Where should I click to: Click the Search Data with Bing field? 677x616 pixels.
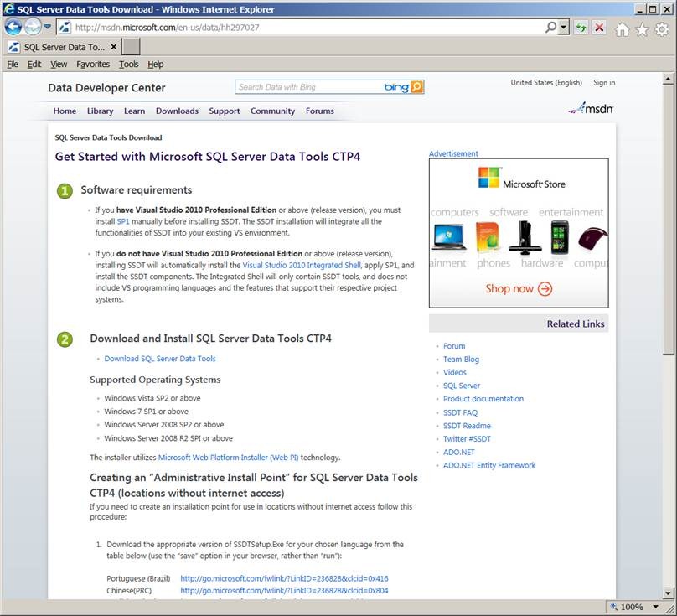tap(307, 87)
